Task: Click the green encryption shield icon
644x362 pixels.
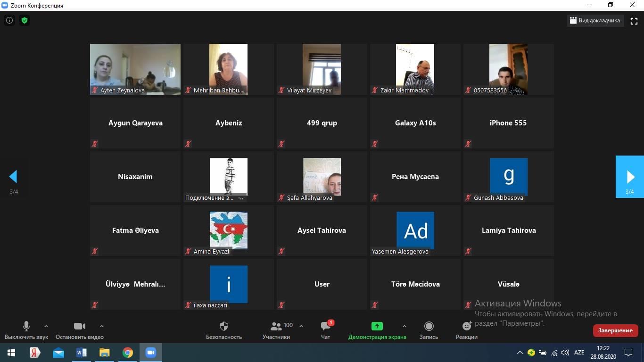Action: coord(25,21)
